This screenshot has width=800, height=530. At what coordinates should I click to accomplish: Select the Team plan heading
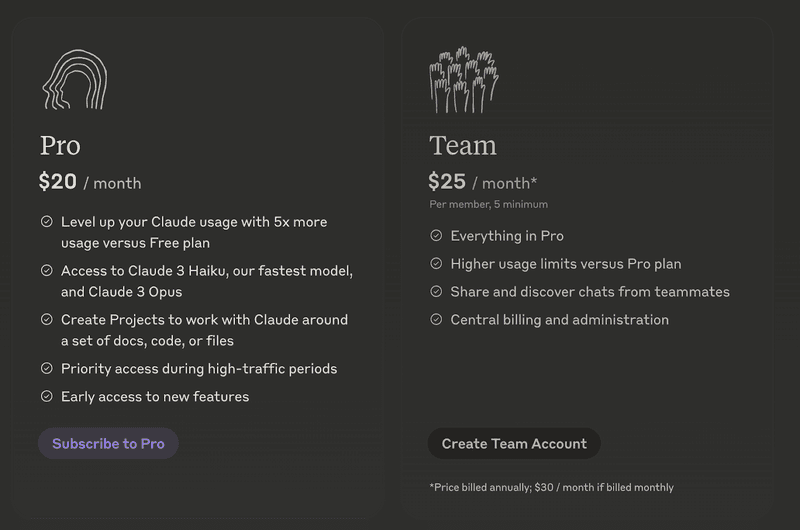(x=462, y=146)
